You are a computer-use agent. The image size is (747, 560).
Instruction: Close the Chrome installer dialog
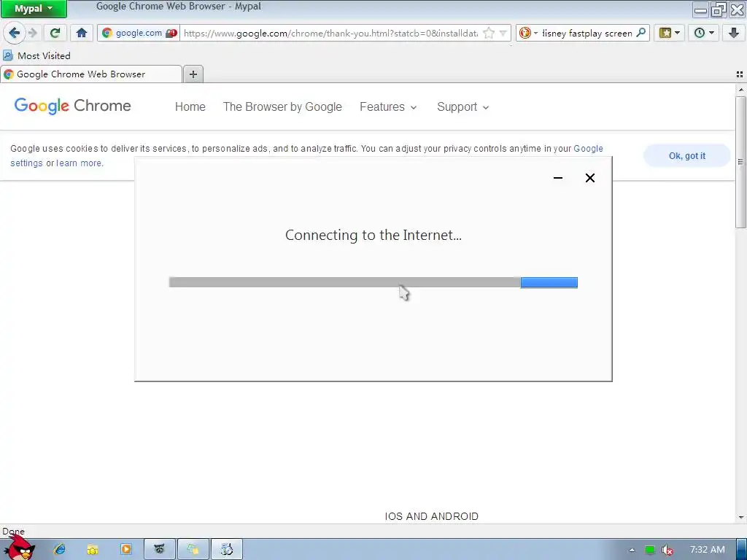click(589, 178)
